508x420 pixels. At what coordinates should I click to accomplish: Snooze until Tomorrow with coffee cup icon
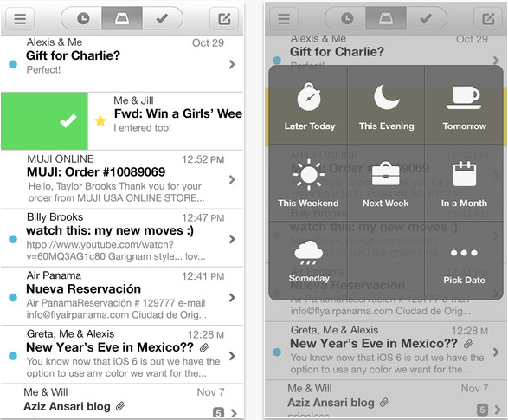point(464,106)
